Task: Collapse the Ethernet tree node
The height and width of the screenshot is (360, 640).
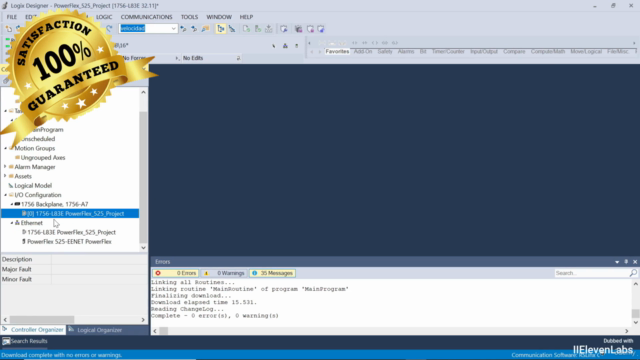Action: click(11, 223)
